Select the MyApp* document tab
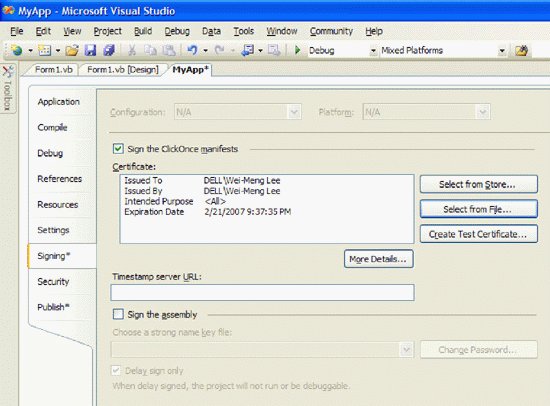The height and width of the screenshot is (406, 550). (x=190, y=69)
